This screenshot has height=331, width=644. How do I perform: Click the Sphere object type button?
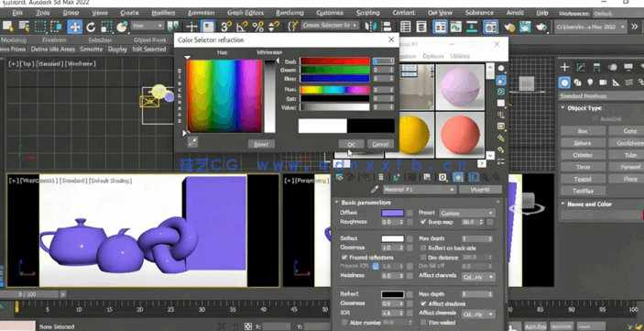pos(583,143)
